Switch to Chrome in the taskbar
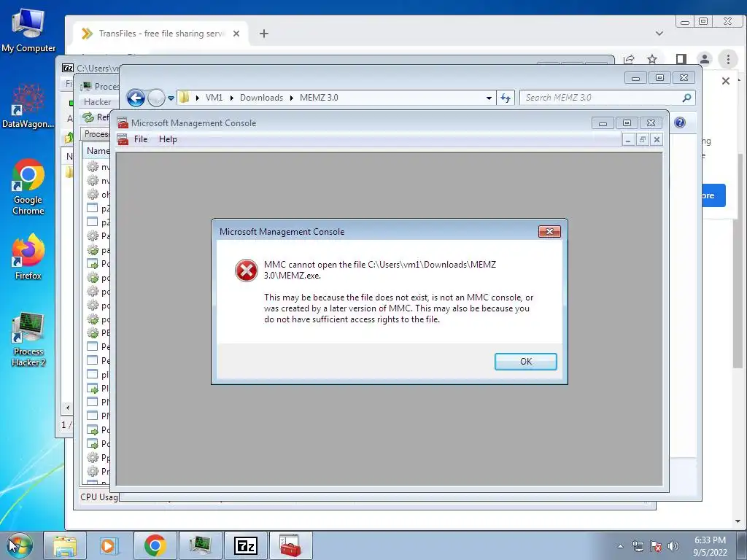This screenshot has width=747, height=560. tap(155, 545)
